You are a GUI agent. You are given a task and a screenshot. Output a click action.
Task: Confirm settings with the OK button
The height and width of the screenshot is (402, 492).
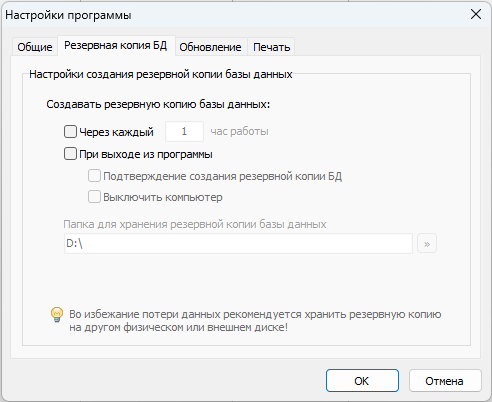(362, 381)
